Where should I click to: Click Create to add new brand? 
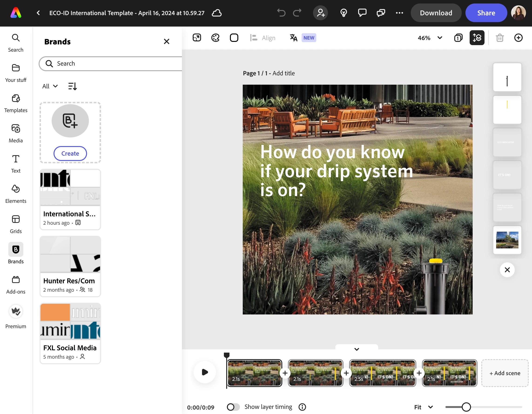70,153
